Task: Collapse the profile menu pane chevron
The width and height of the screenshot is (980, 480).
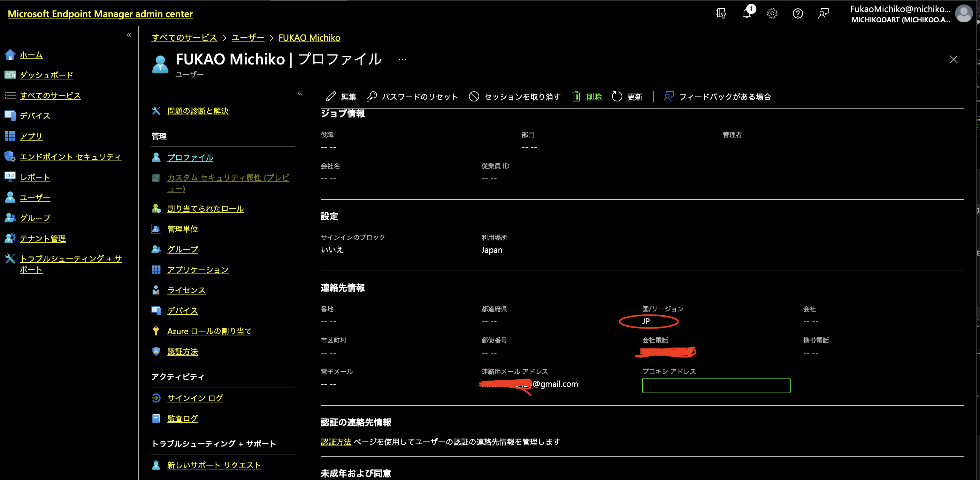Action: [x=301, y=94]
